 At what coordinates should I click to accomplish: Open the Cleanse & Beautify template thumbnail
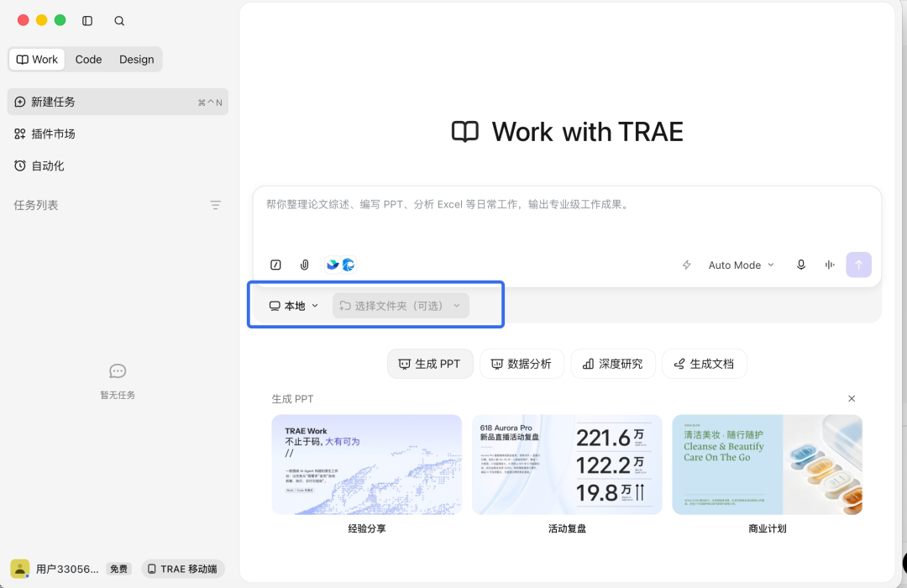click(x=767, y=465)
